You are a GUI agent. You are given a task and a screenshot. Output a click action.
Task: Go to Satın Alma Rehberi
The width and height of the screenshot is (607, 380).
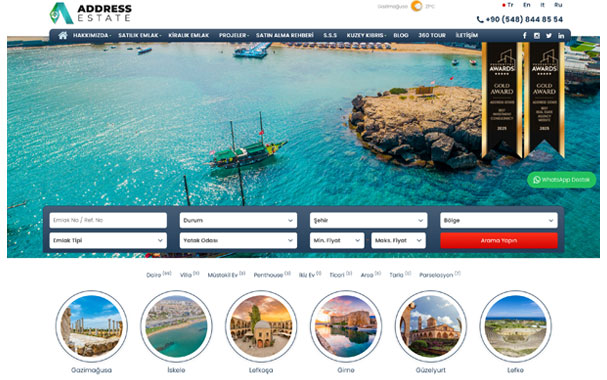[x=285, y=35]
